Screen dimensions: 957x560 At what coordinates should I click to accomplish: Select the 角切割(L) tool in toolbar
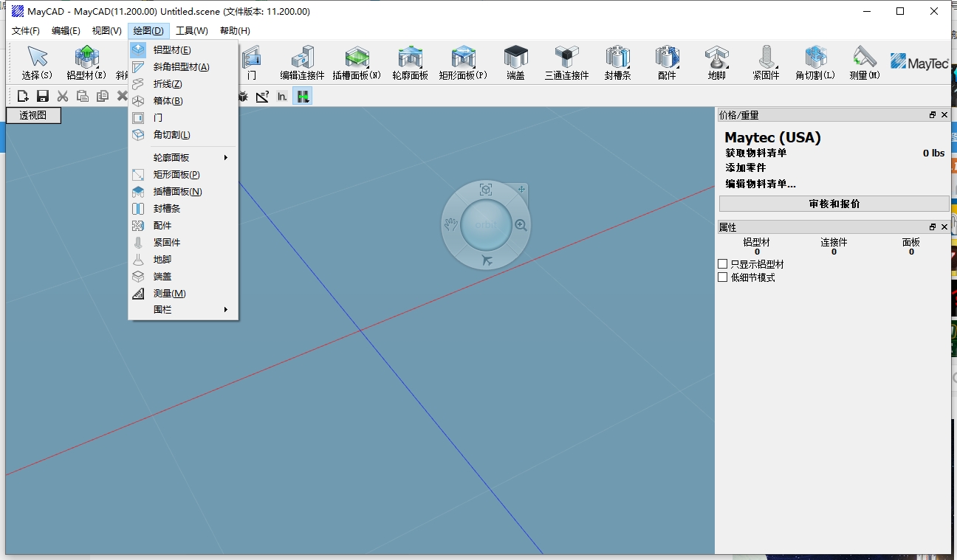click(x=815, y=62)
